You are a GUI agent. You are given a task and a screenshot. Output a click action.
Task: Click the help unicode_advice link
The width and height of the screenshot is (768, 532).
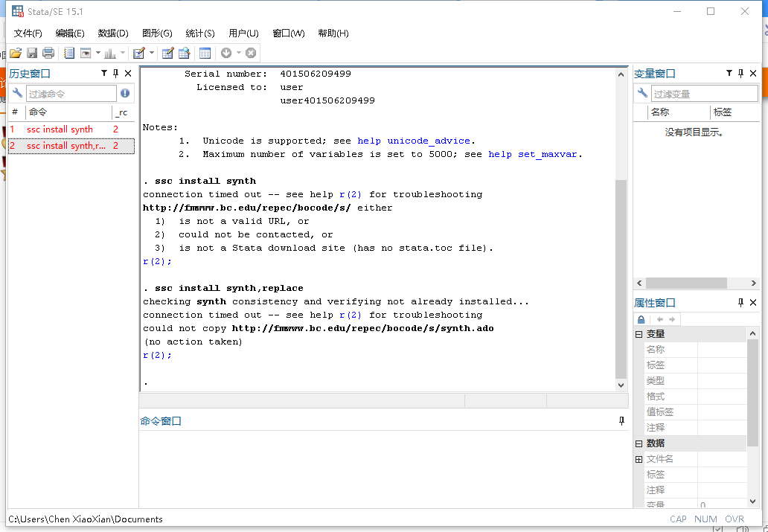414,141
